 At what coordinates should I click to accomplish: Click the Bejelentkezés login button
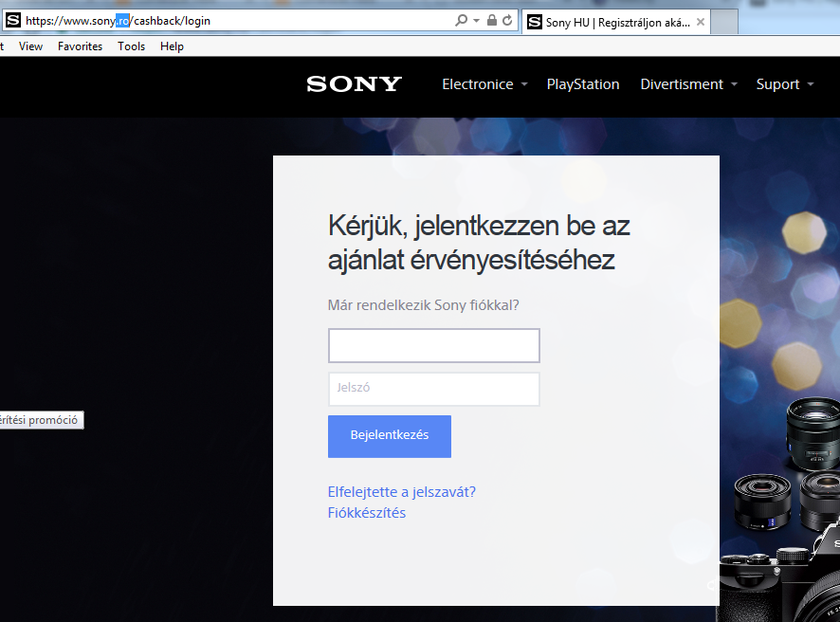point(389,436)
